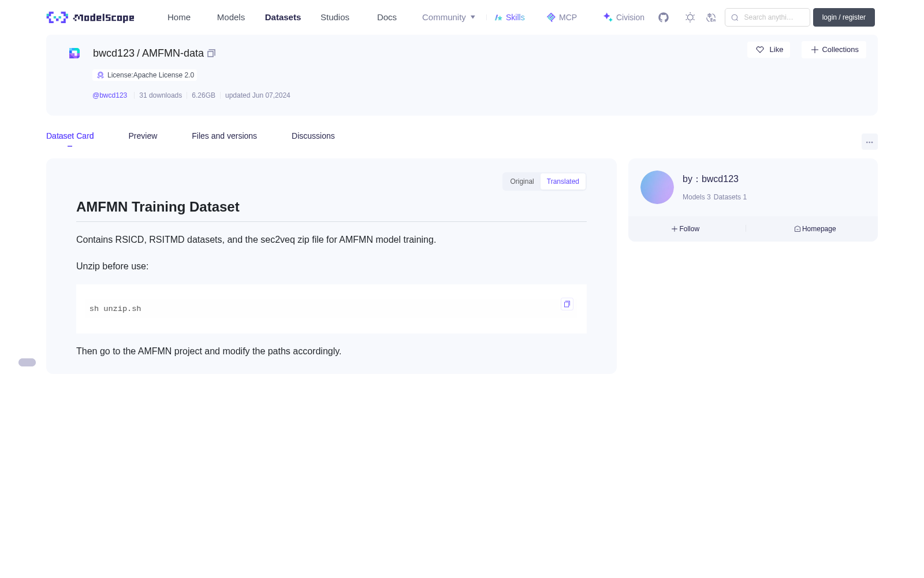Click the Skills icon in navigation
The height and width of the screenshot is (578, 924).
click(x=498, y=17)
